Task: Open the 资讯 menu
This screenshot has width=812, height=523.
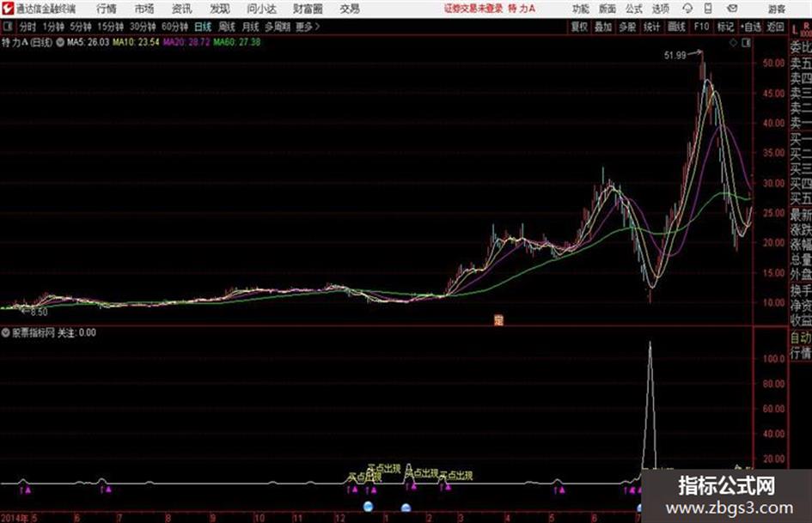Action: 182,9
